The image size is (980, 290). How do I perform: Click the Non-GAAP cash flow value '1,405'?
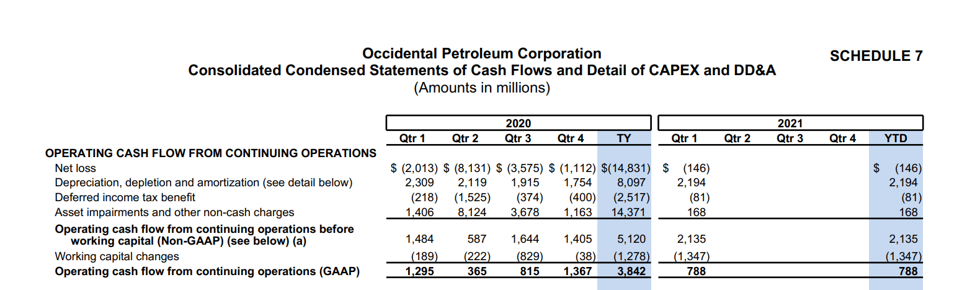[x=578, y=239]
